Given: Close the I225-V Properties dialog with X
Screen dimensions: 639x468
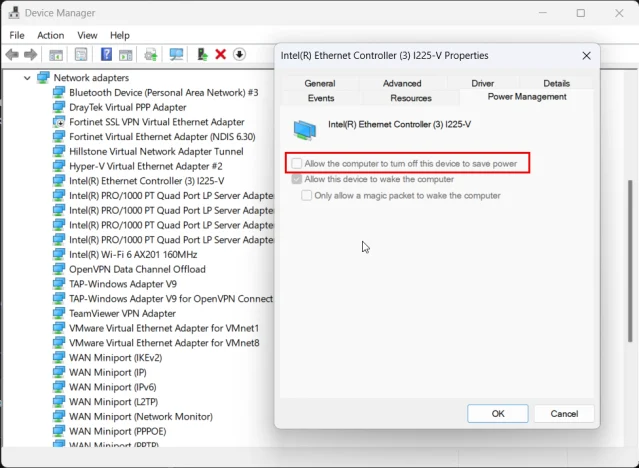Looking at the screenshot, I should pyautogui.click(x=586, y=56).
